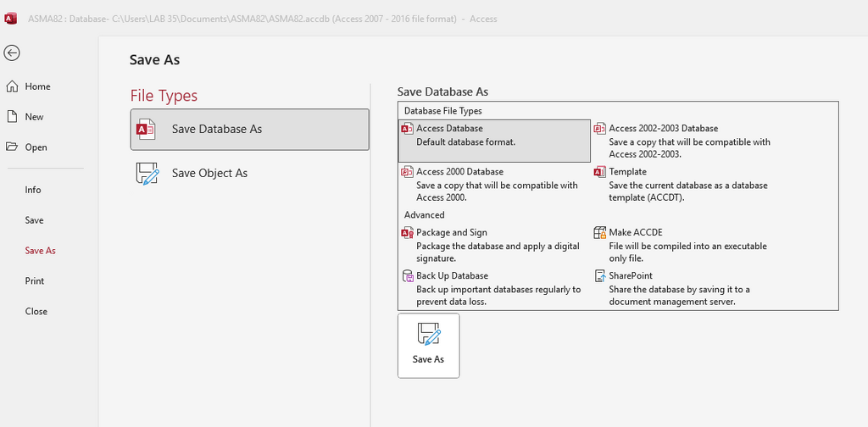The image size is (868, 427).
Task: Select the Access Database format icon
Action: click(x=408, y=129)
